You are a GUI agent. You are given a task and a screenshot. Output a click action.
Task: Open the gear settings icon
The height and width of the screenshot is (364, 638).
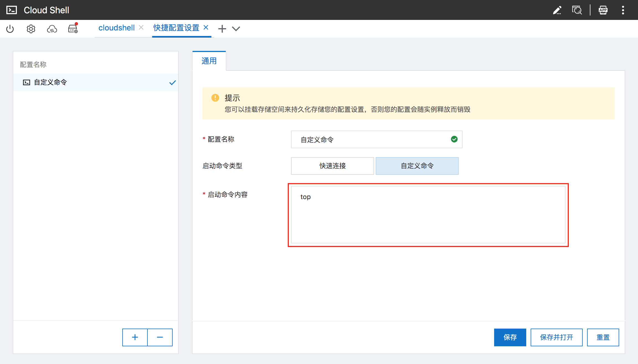click(x=31, y=29)
